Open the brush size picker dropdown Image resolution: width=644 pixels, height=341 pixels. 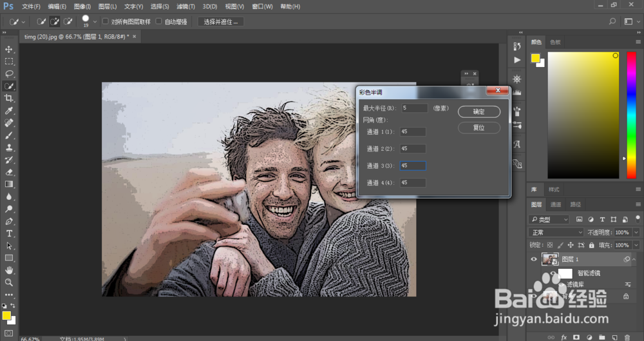95,21
